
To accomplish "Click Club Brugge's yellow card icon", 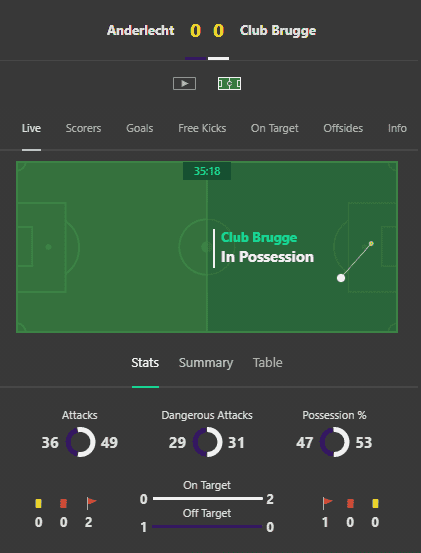I will point(376,503).
